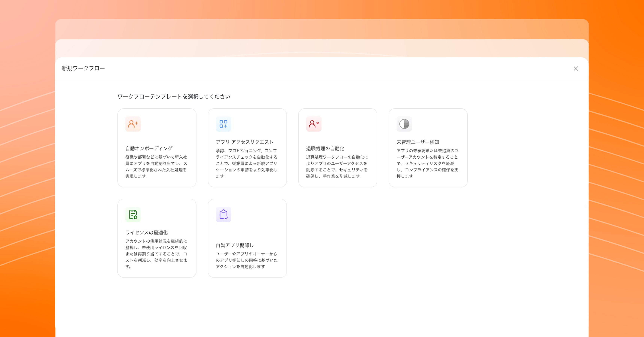Click the unmanaged user detection description
This screenshot has height=337, width=644.
[x=428, y=163]
